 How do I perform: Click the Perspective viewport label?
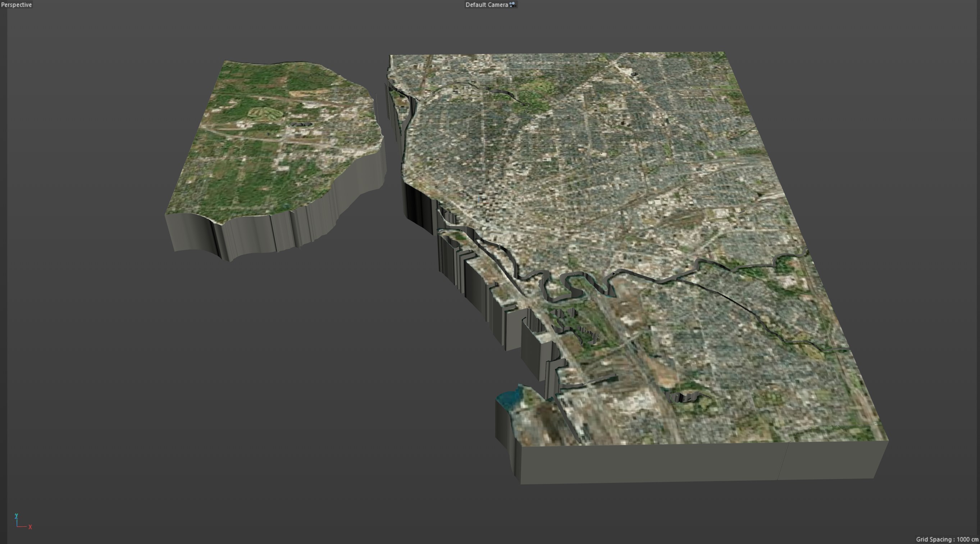click(16, 5)
